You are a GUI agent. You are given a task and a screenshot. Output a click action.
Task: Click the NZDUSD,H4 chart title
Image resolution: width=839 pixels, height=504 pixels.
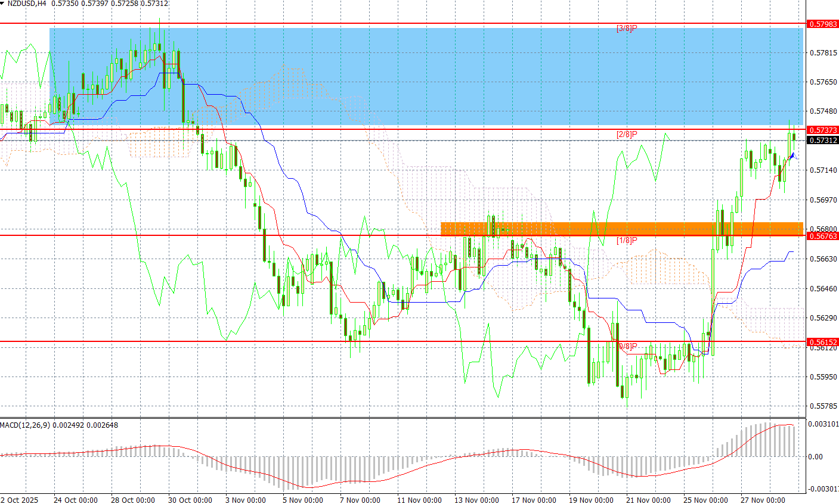coord(27,4)
